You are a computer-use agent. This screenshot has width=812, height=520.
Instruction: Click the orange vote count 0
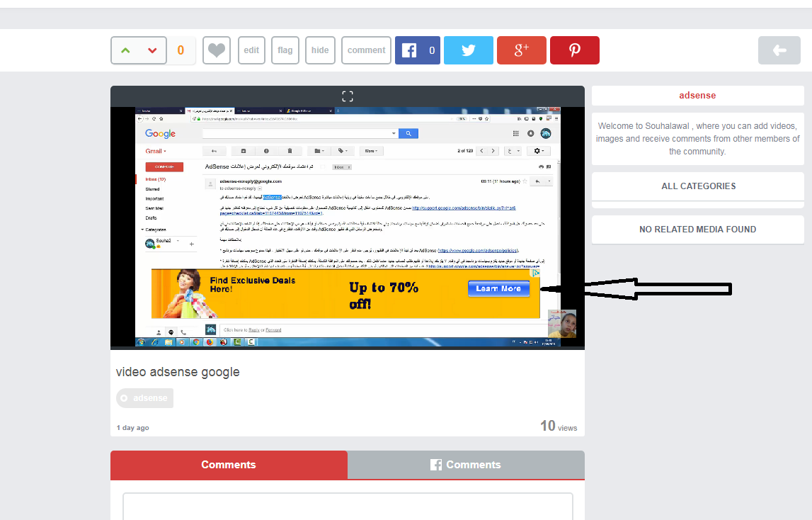tap(181, 50)
